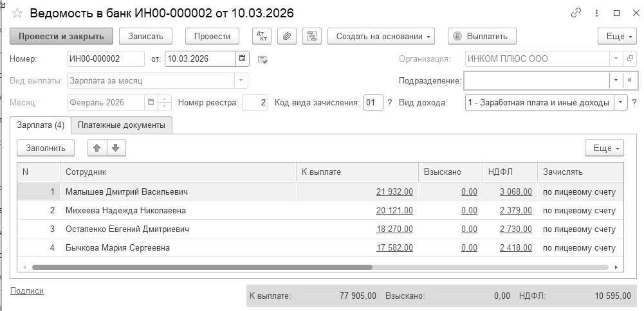Screen dimensions: 644x311
Task: Open the top Еще menu
Action: pyautogui.click(x=616, y=36)
